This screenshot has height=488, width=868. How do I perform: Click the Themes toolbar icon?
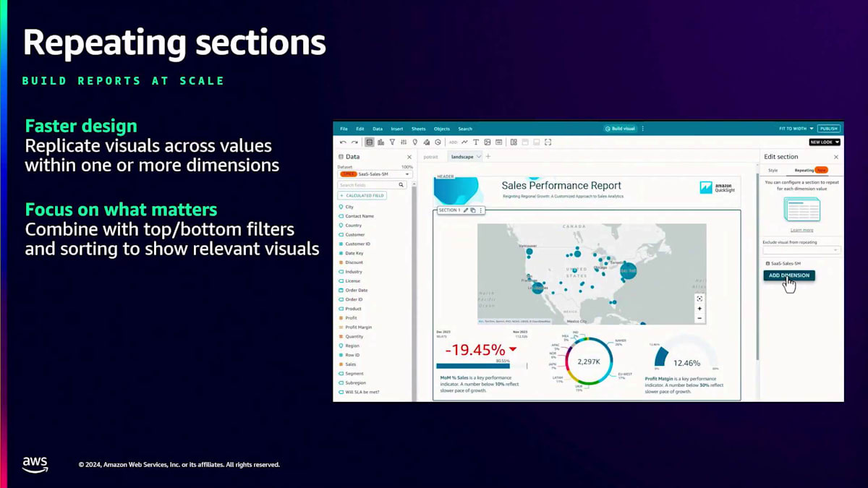click(x=427, y=142)
